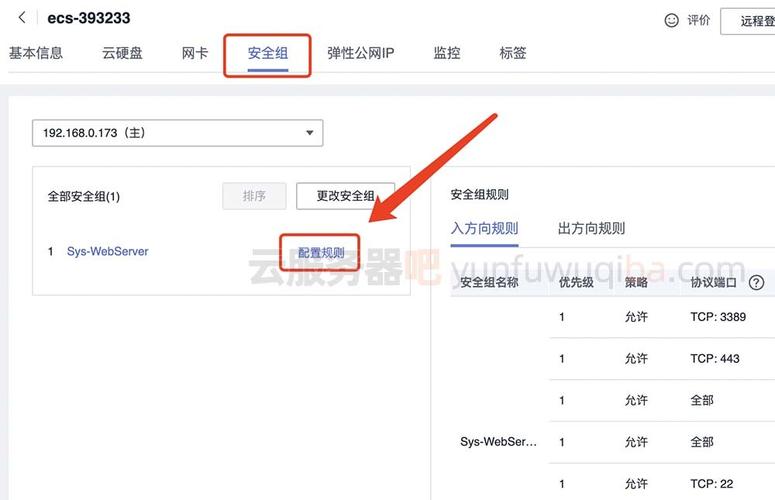775x500 pixels.
Task: Click the 全部安全组(1) heading
Action: pyautogui.click(x=84, y=197)
